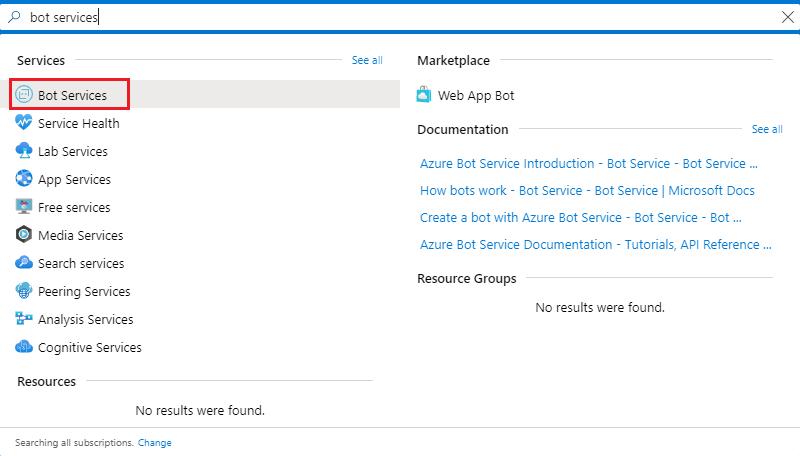Clear the search with the X button
800x456 pixels.
pyautogui.click(x=786, y=17)
